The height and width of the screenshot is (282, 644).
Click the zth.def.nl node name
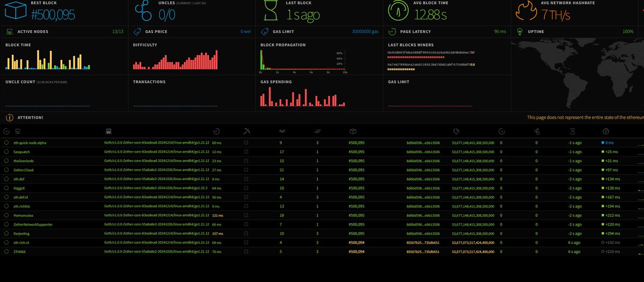pyautogui.click(x=22, y=197)
